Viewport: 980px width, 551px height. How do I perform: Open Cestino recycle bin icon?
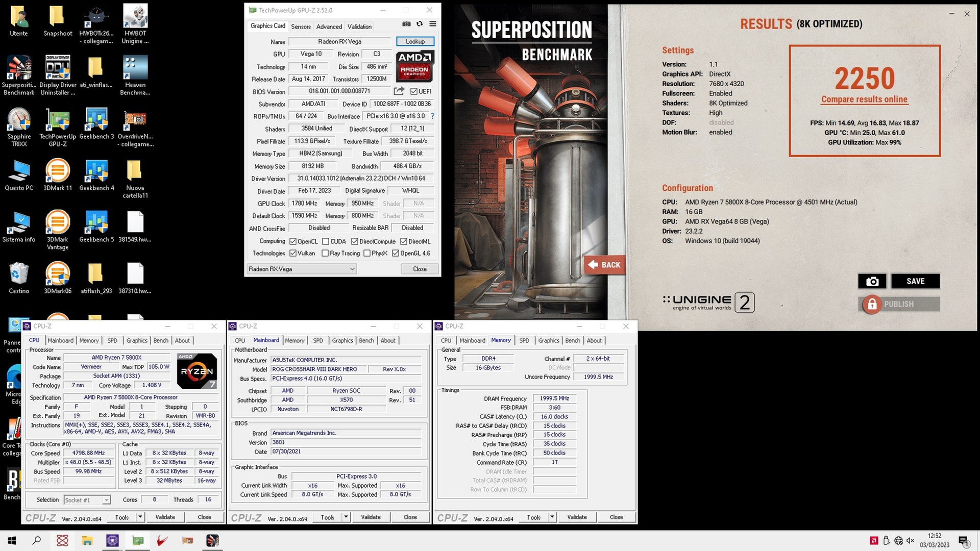19,278
